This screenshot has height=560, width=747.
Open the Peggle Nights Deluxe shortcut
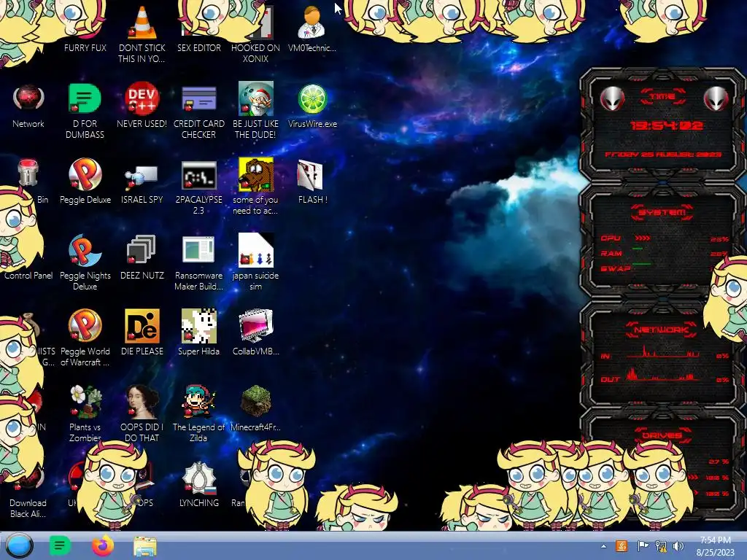tap(85, 250)
